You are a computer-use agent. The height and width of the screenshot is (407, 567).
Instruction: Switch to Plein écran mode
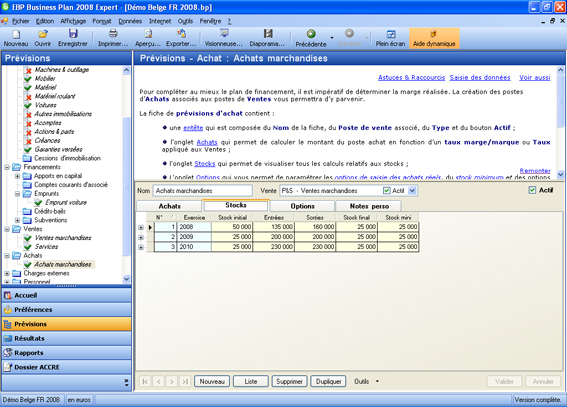(390, 38)
